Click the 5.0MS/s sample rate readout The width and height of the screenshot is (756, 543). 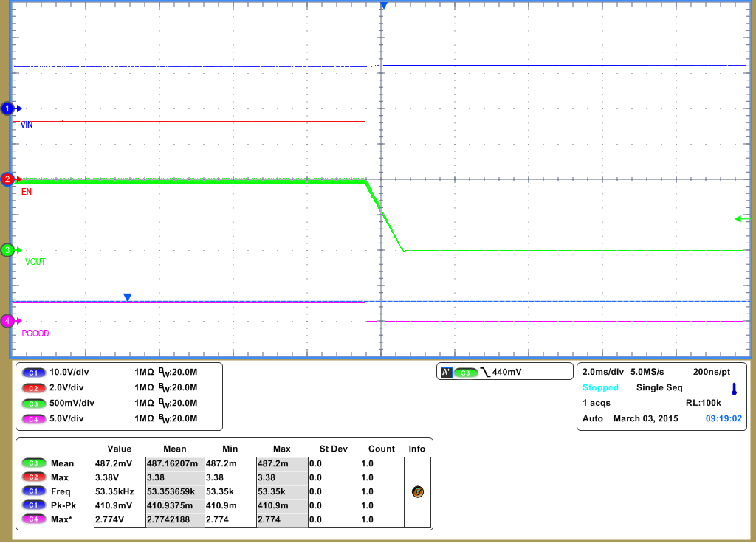(x=647, y=372)
